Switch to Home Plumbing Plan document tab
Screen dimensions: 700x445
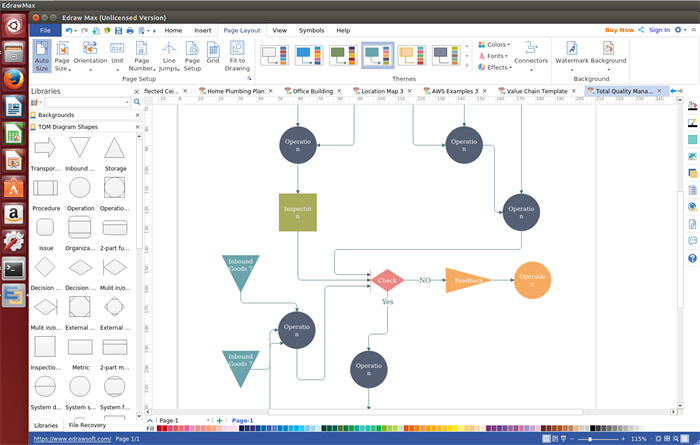coord(236,91)
